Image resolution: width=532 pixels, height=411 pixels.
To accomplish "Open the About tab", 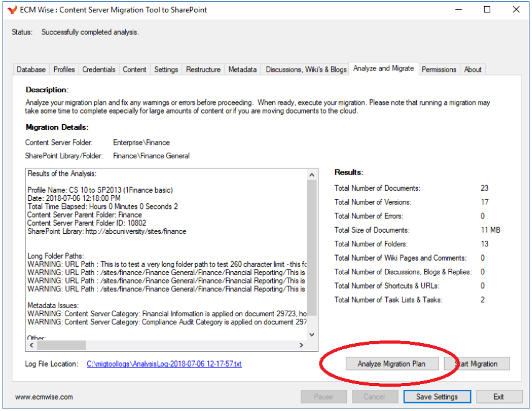I will point(473,70).
